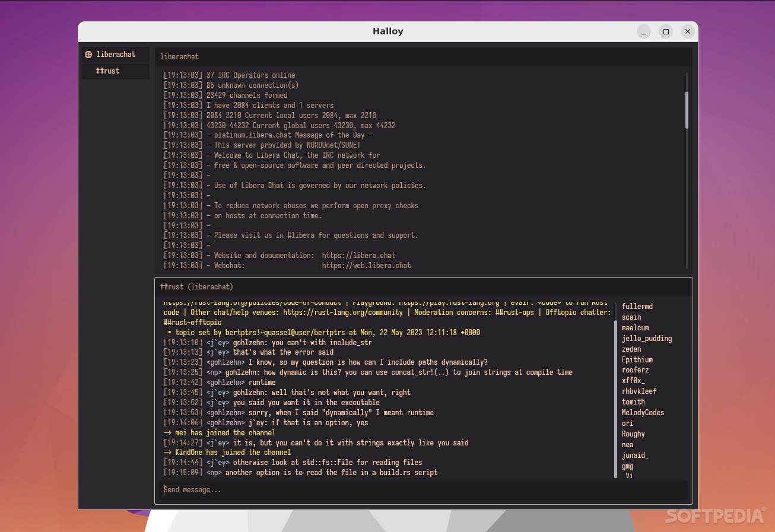The image size is (775, 532).
Task: Close the Halloy window
Action: (x=687, y=31)
